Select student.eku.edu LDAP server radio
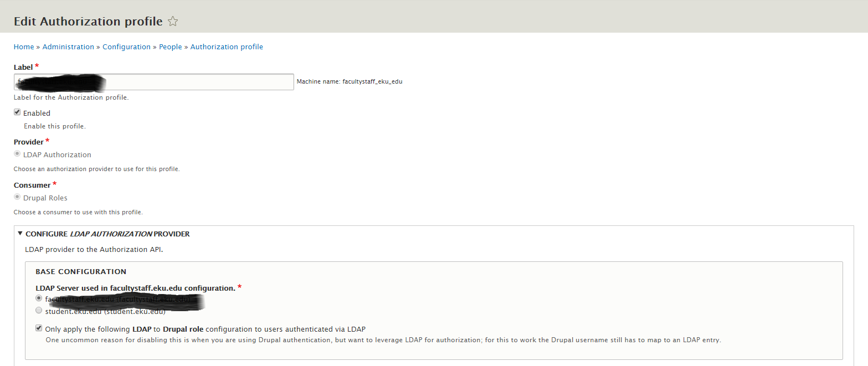 point(39,310)
